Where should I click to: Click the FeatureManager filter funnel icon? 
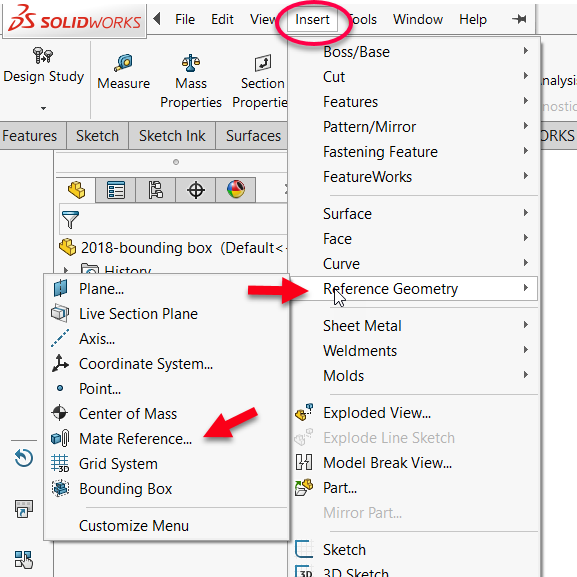tap(70, 220)
